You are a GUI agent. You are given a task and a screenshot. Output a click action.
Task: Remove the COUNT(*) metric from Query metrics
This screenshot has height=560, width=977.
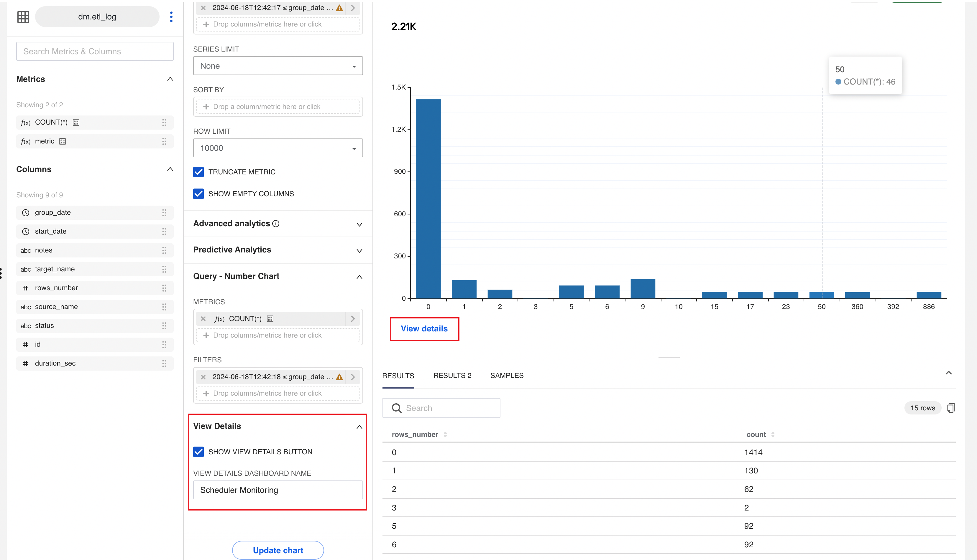203,318
